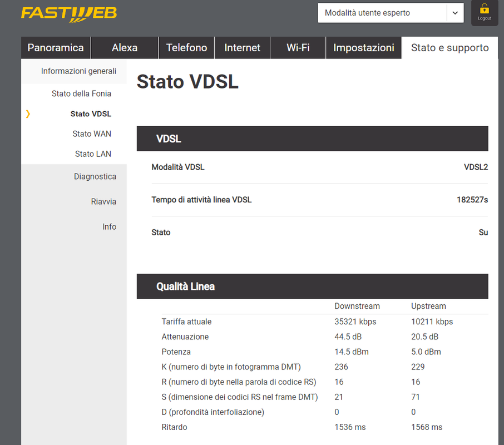Click the Stato VDSL page heading

187,82
